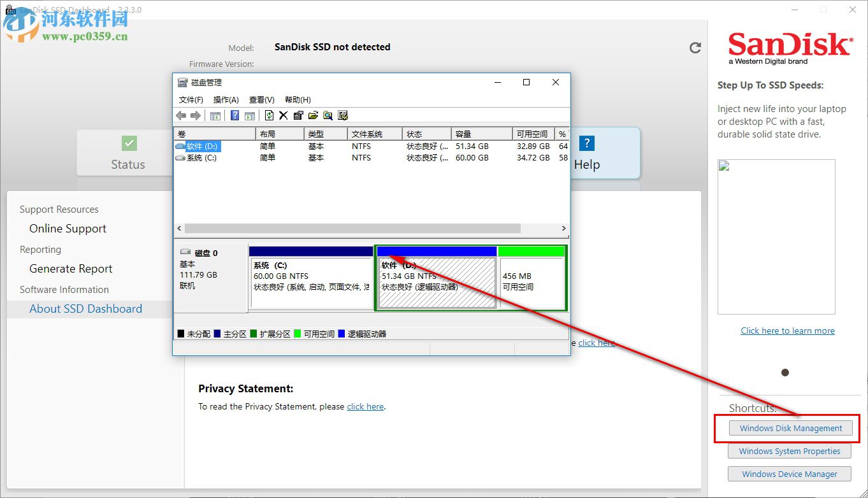The height and width of the screenshot is (498, 868).
Task: Sort by the 容量 column header
Action: tap(482, 134)
